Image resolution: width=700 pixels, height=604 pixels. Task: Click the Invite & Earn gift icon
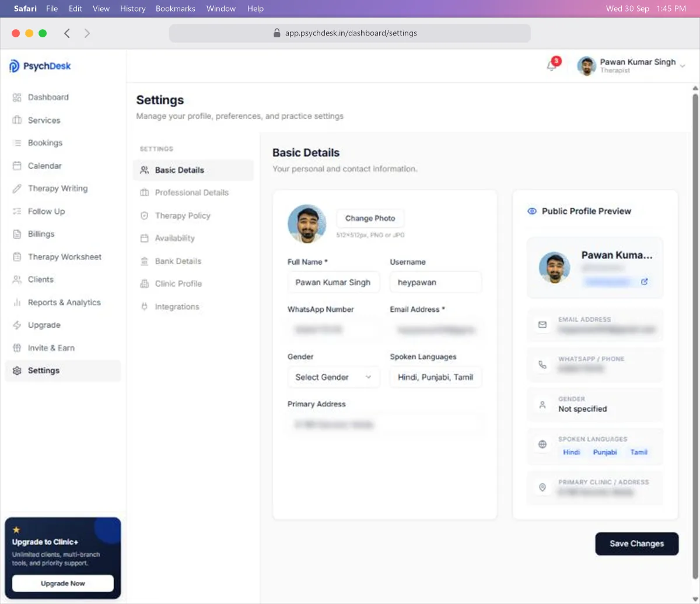coord(17,348)
